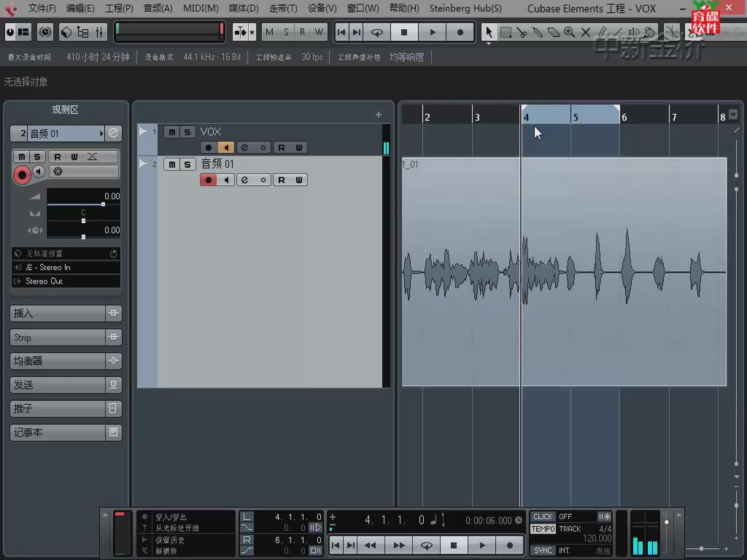
Task: Open the Steinberg Hub(S) menu
Action: 465,9
